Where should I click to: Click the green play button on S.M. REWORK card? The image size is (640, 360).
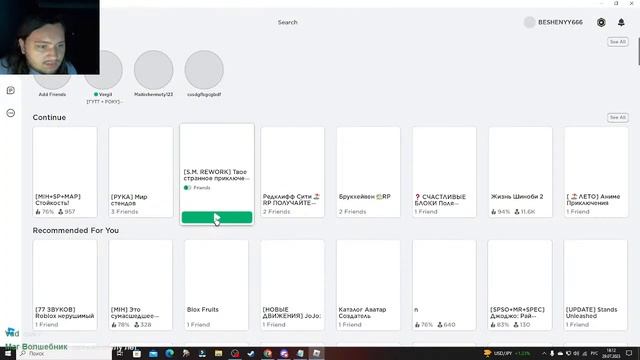tap(217, 218)
